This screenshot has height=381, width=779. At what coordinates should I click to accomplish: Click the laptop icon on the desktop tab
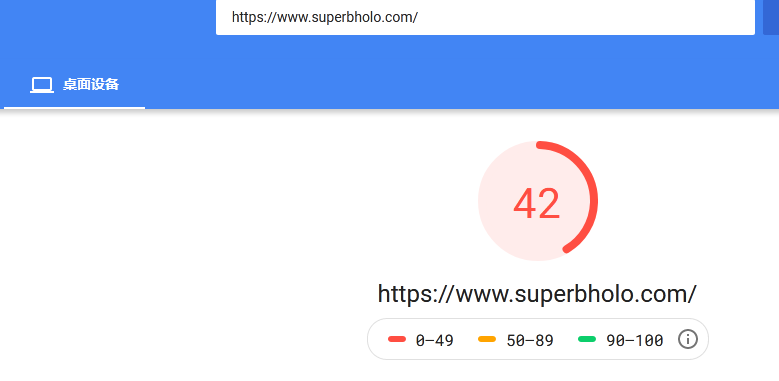(x=42, y=85)
